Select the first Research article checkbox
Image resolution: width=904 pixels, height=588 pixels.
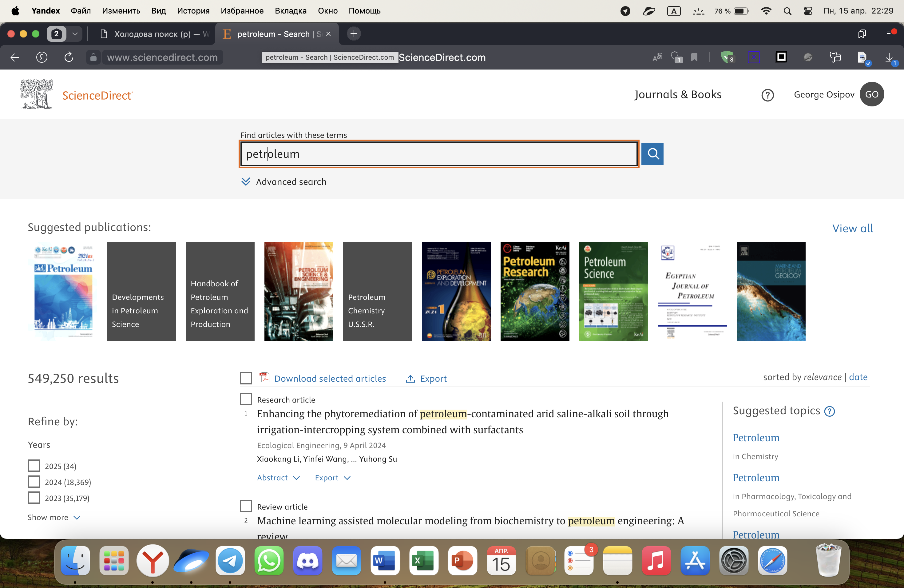(x=246, y=399)
